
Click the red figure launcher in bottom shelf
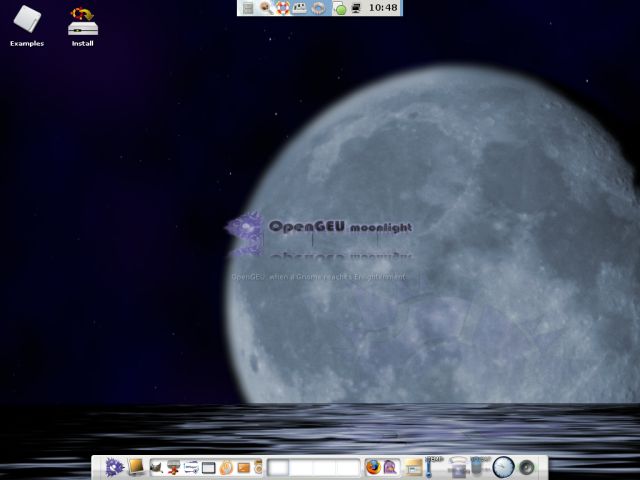coord(173,467)
